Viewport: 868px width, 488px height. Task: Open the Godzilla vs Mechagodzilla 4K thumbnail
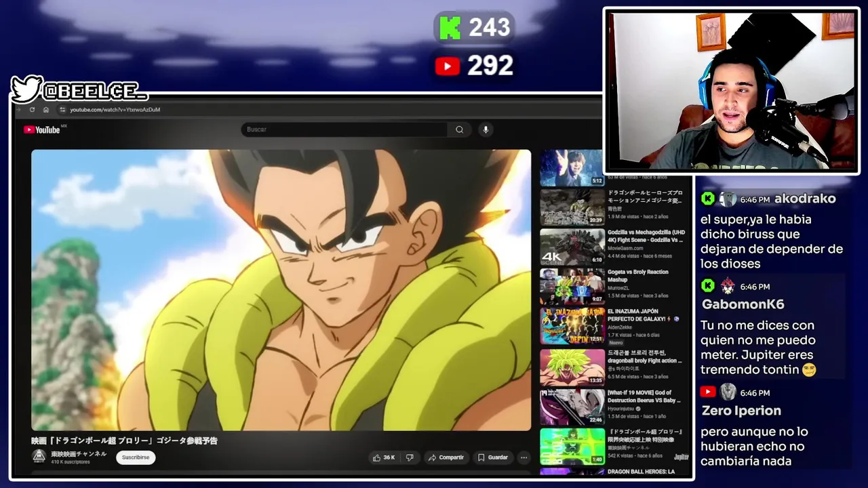click(x=572, y=247)
